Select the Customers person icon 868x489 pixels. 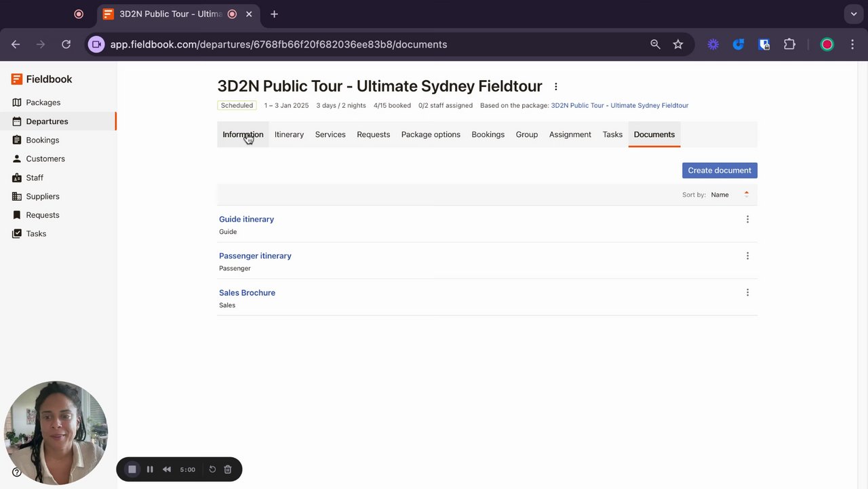click(17, 159)
